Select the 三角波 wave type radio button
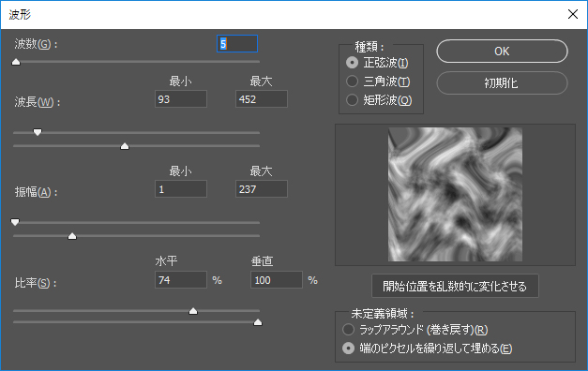The width and height of the screenshot is (588, 371). [x=352, y=81]
